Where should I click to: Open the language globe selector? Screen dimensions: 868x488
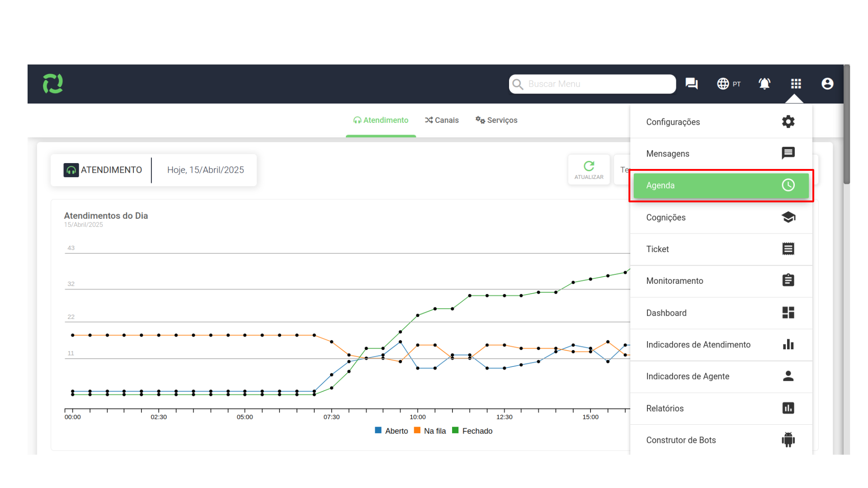point(723,84)
